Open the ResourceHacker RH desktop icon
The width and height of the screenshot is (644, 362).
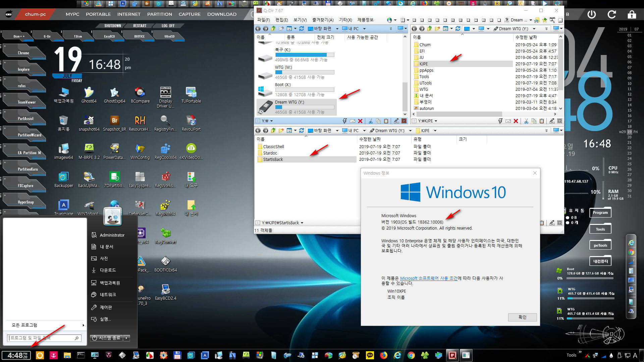click(140, 123)
